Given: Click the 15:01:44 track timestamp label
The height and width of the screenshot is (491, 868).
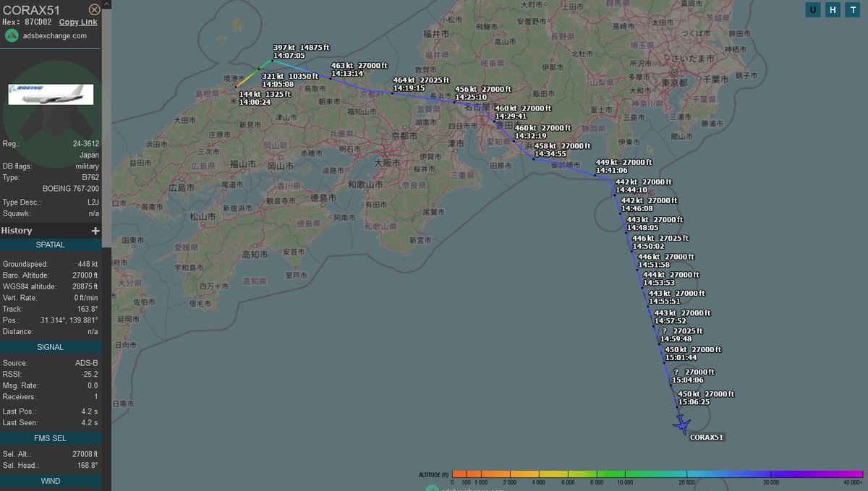Looking at the screenshot, I should 681,358.
